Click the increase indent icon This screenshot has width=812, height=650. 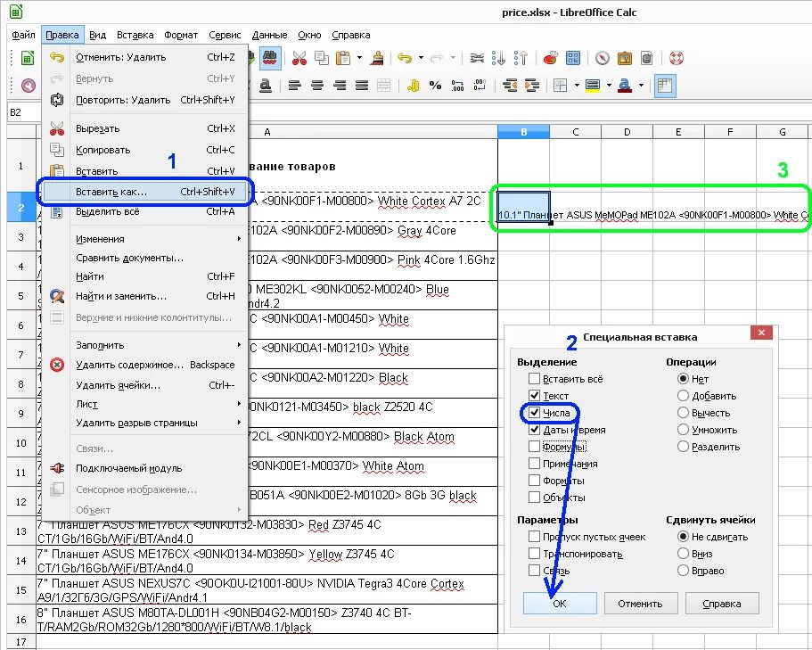532,86
